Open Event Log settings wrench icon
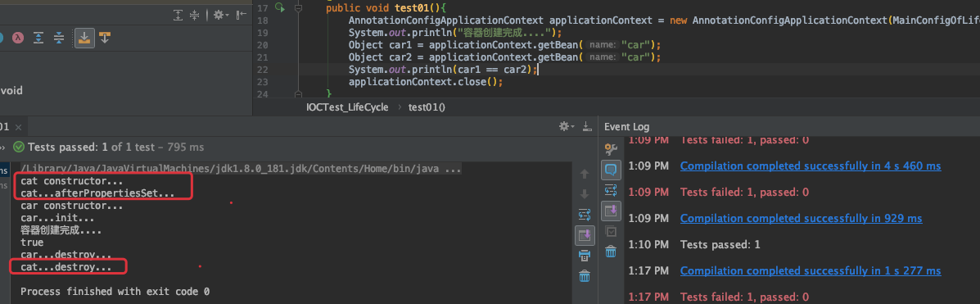Viewport: 980px width, 304px height. click(x=612, y=149)
